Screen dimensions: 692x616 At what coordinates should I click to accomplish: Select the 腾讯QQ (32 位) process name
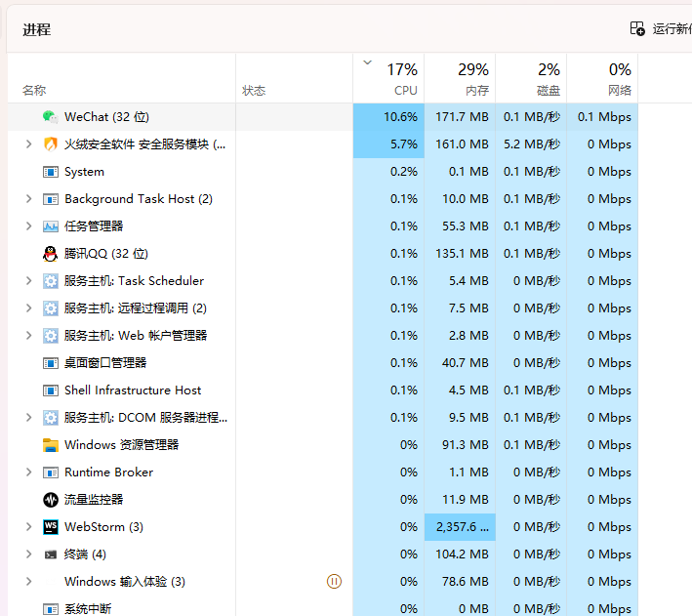[x=106, y=254]
